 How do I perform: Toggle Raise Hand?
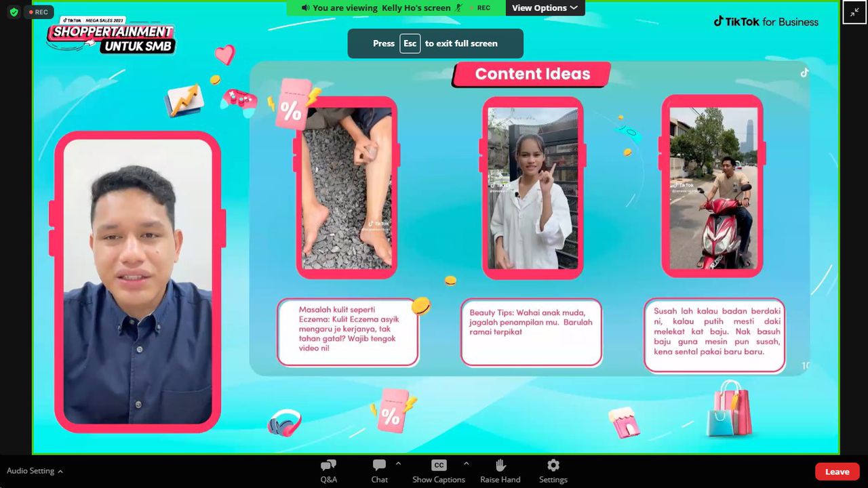pos(500,470)
